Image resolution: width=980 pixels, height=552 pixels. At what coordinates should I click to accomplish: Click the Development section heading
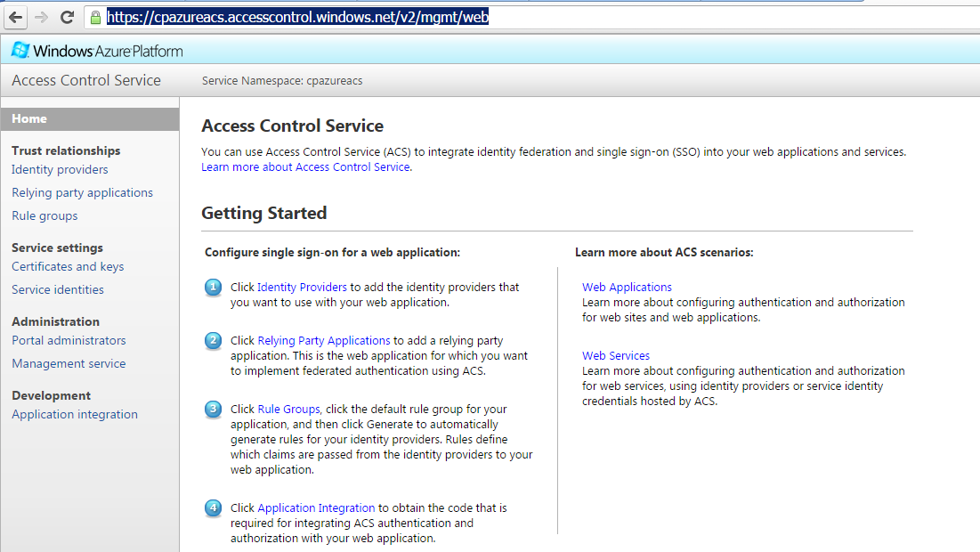(51, 395)
